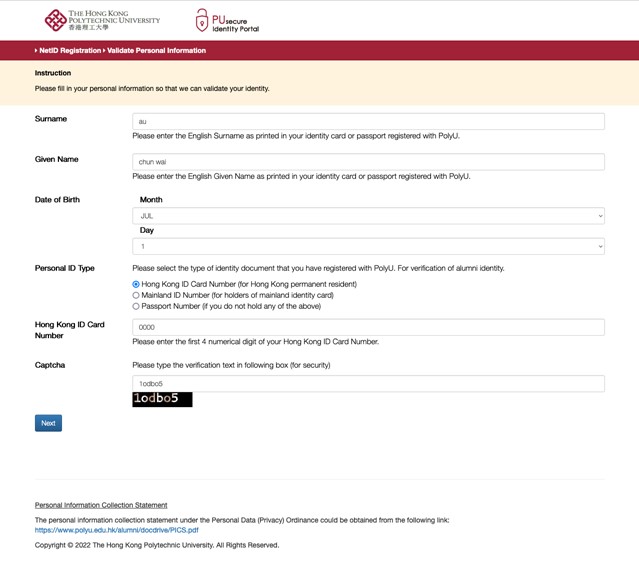Screen dimensions: 639x571
Task: Select Hong Kong ID Card Number radio option
Action: tap(136, 284)
